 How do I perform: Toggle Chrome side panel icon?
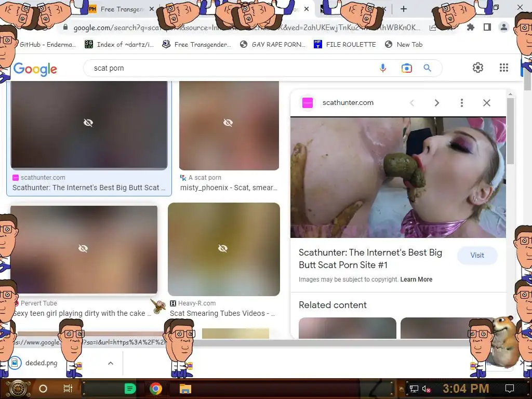point(487,27)
